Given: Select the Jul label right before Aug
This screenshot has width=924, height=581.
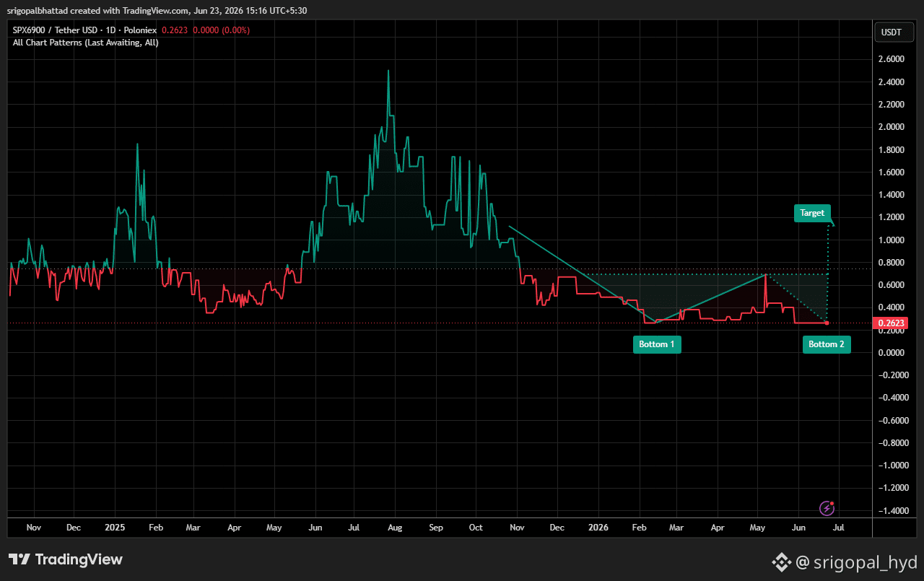Looking at the screenshot, I should 354,528.
